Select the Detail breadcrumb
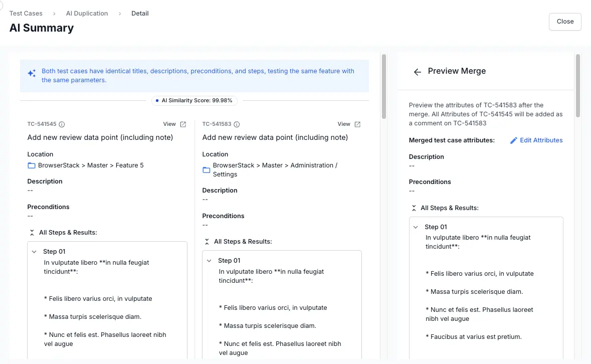This screenshot has width=591, height=364. (140, 14)
